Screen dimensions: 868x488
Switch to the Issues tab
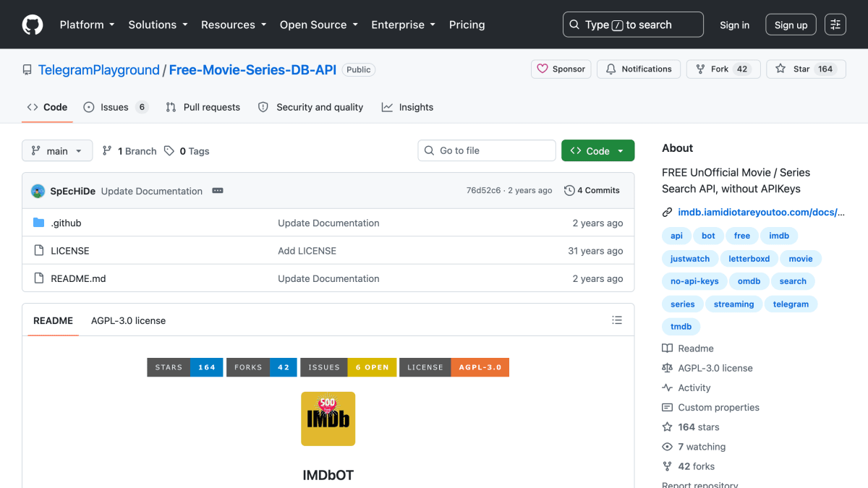tap(116, 107)
